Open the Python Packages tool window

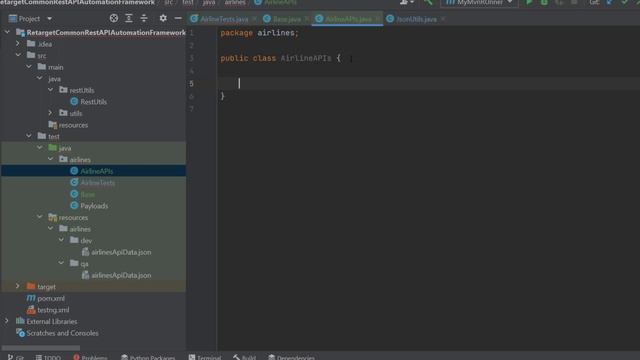(x=148, y=357)
